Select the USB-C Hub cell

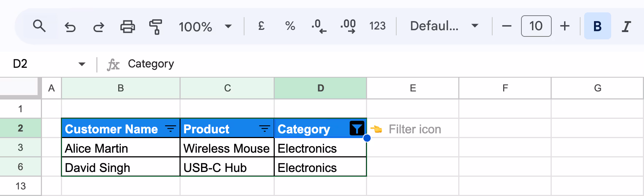(x=227, y=167)
